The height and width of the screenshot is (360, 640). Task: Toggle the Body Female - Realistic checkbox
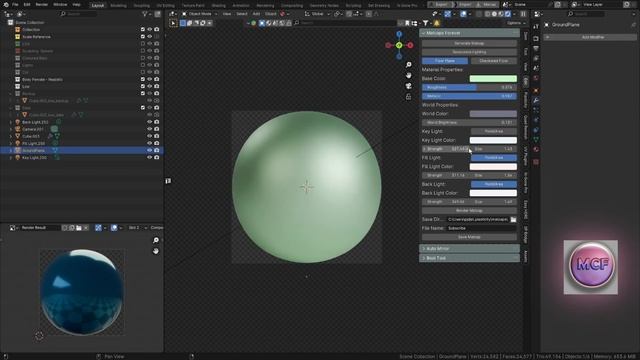(143, 79)
